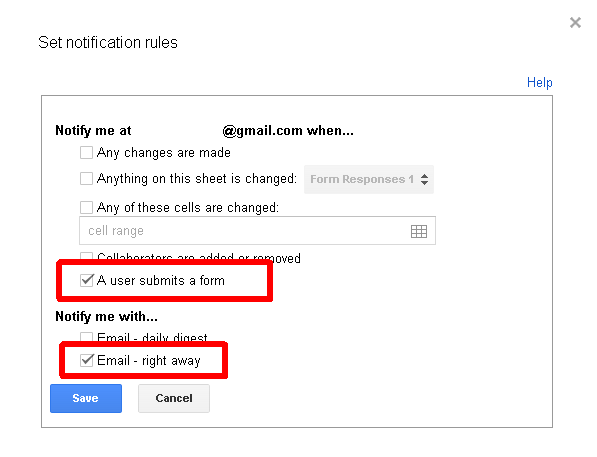Viewport: 597px width, 457px height.
Task: Open the Help link
Action: 540,82
